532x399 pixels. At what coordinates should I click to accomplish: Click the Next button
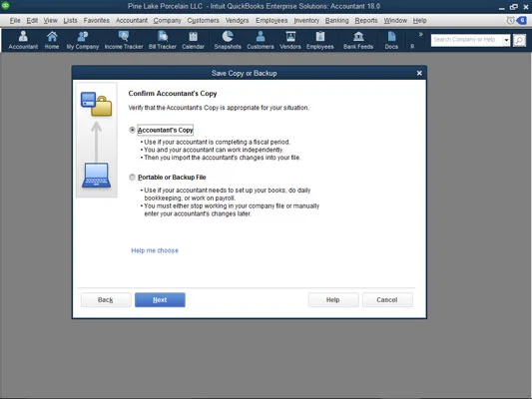pyautogui.click(x=160, y=299)
